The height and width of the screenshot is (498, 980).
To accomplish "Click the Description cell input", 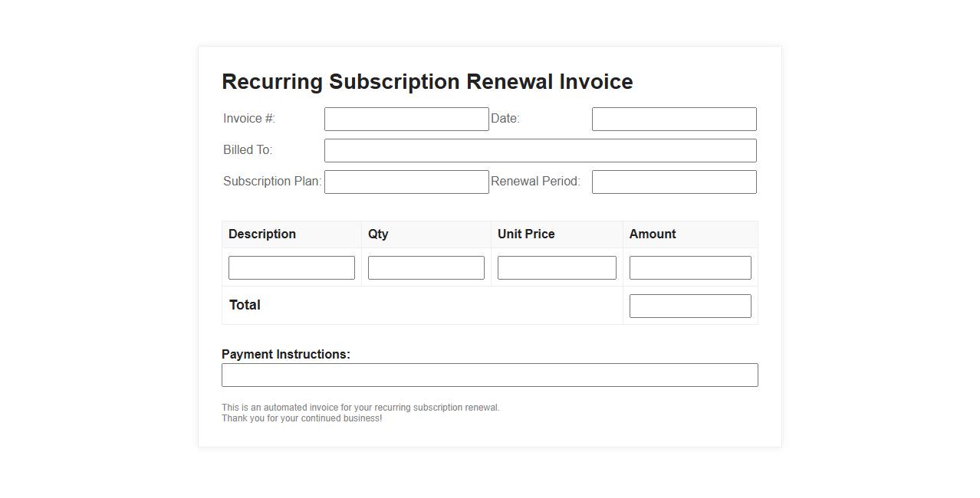I will [291, 268].
